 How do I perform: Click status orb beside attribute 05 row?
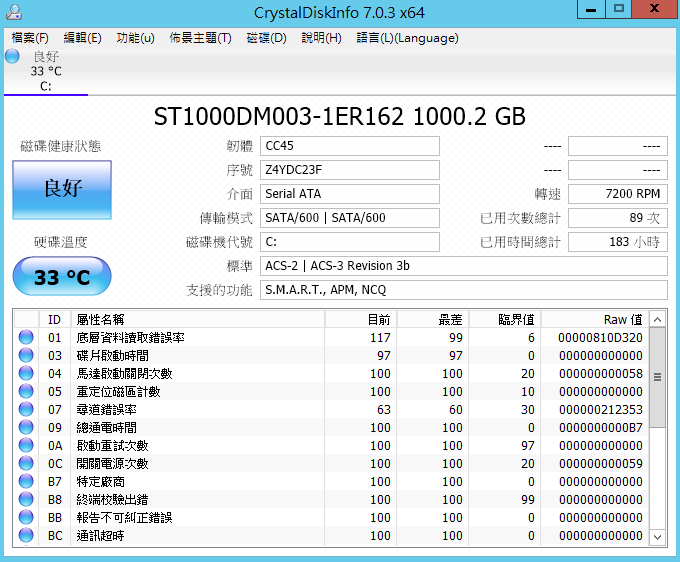point(26,392)
